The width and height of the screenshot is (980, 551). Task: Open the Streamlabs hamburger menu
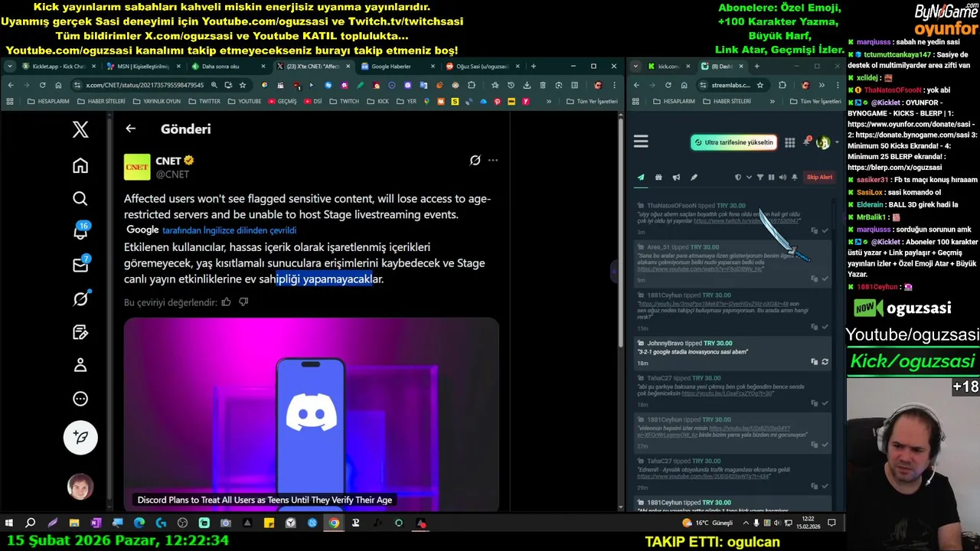pos(641,142)
